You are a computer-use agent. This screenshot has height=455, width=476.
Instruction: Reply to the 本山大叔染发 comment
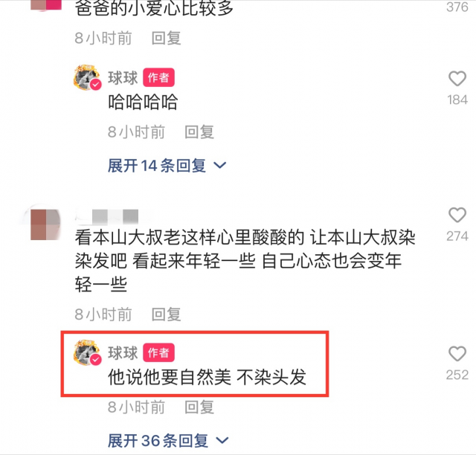(x=166, y=314)
